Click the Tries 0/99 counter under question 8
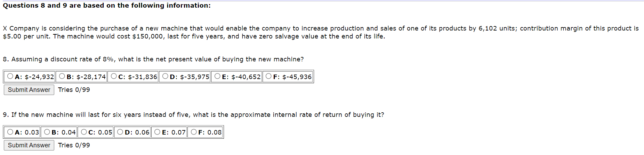This screenshot has width=644, height=155. [74, 90]
